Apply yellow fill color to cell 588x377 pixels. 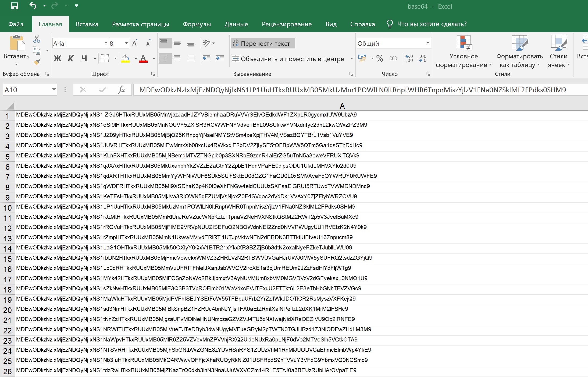click(125, 58)
